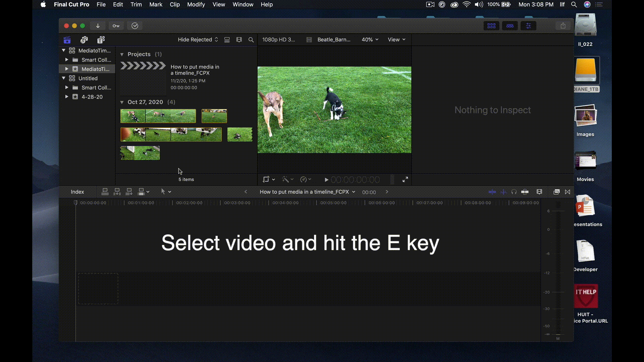Image resolution: width=644 pixels, height=362 pixels.
Task: Open Photos and Audio sidebar icon
Action: coord(84,40)
